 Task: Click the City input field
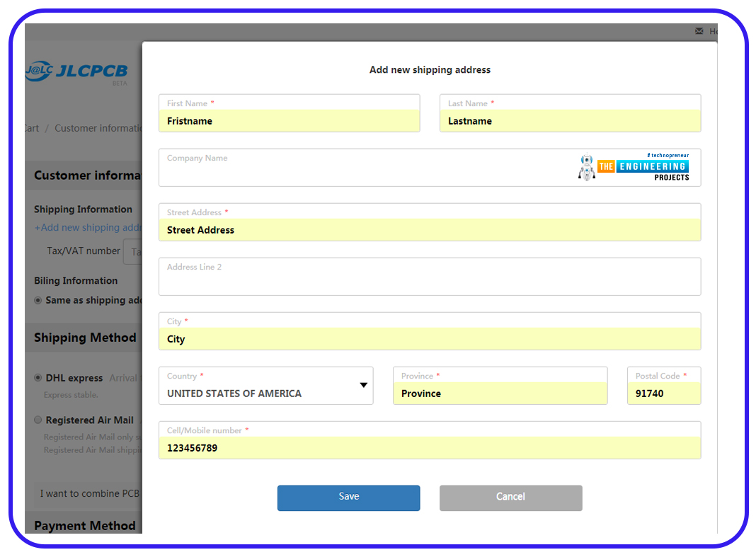[430, 331]
